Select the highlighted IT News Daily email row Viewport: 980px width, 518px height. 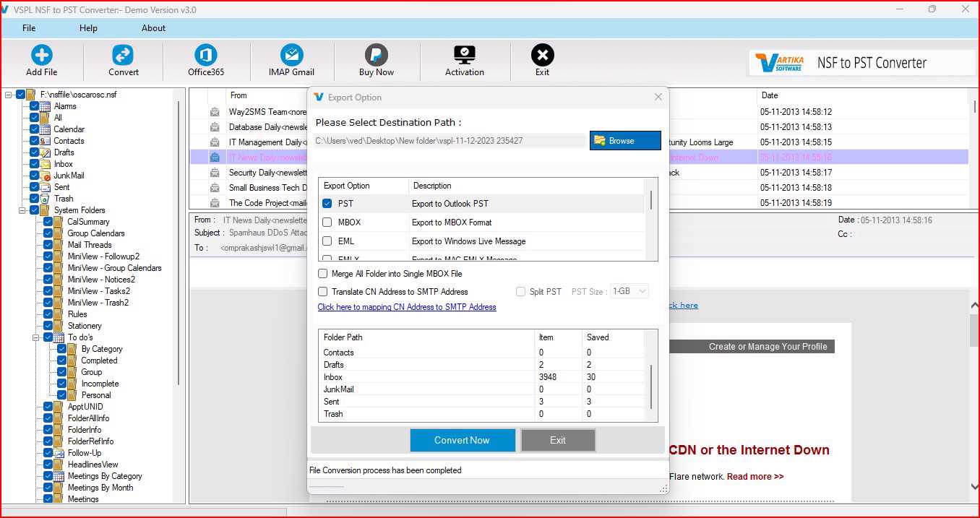tap(579, 157)
